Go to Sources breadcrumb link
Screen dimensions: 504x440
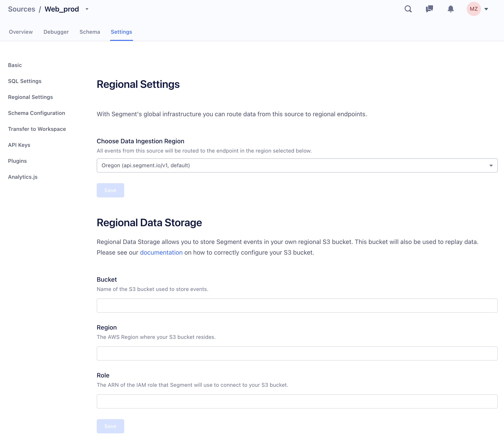pyautogui.click(x=22, y=9)
